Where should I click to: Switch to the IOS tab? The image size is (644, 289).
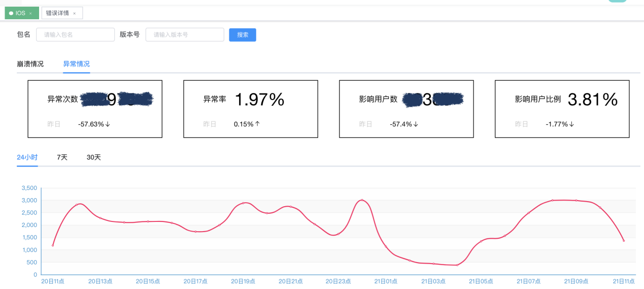click(21, 13)
